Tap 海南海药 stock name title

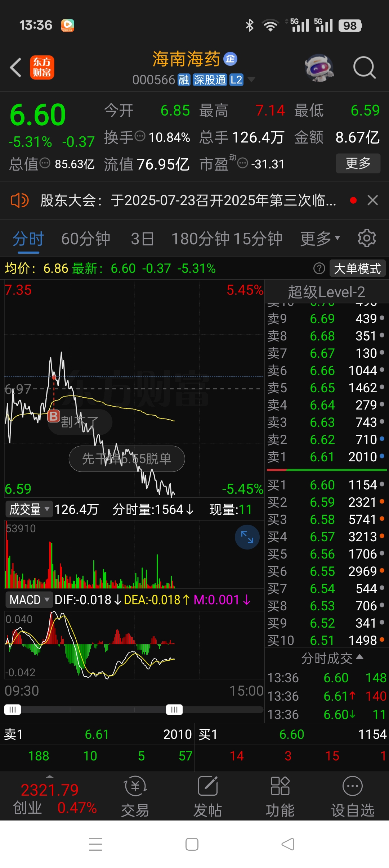pyautogui.click(x=186, y=59)
